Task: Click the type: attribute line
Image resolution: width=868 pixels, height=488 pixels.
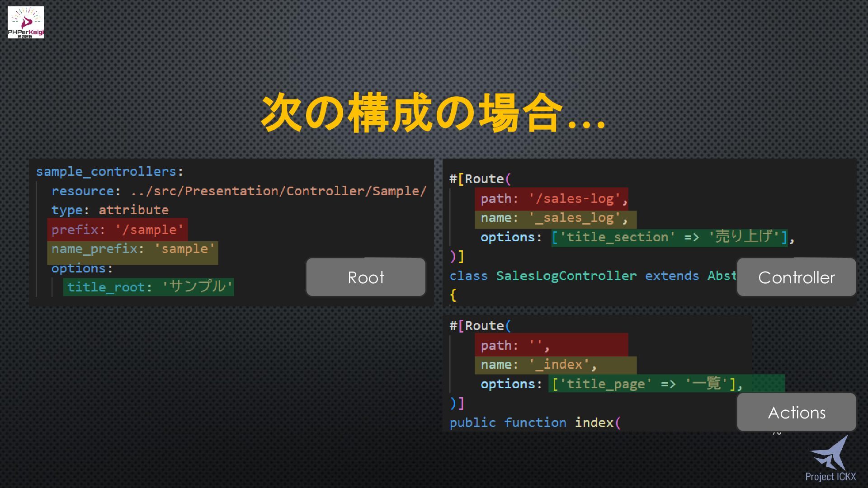Action: point(110,210)
